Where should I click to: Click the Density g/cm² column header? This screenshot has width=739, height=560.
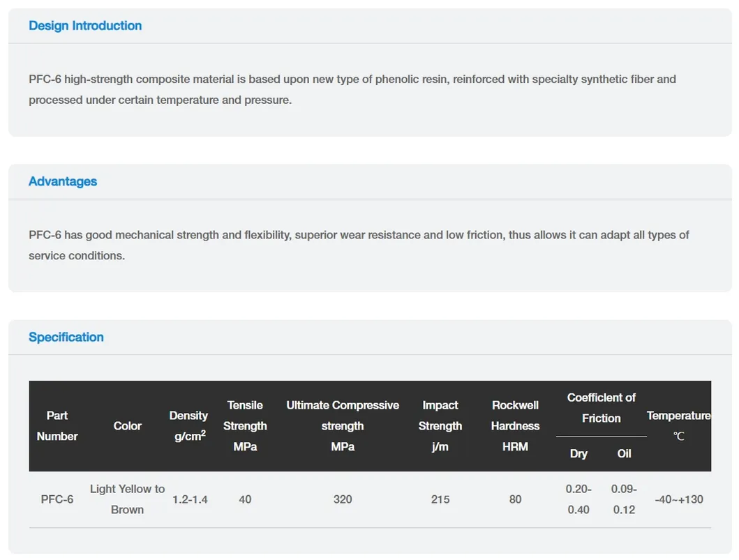click(x=188, y=426)
